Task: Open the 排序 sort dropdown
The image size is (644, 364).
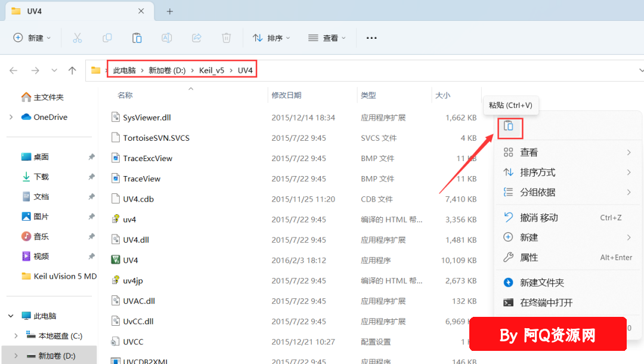Action: [x=271, y=38]
